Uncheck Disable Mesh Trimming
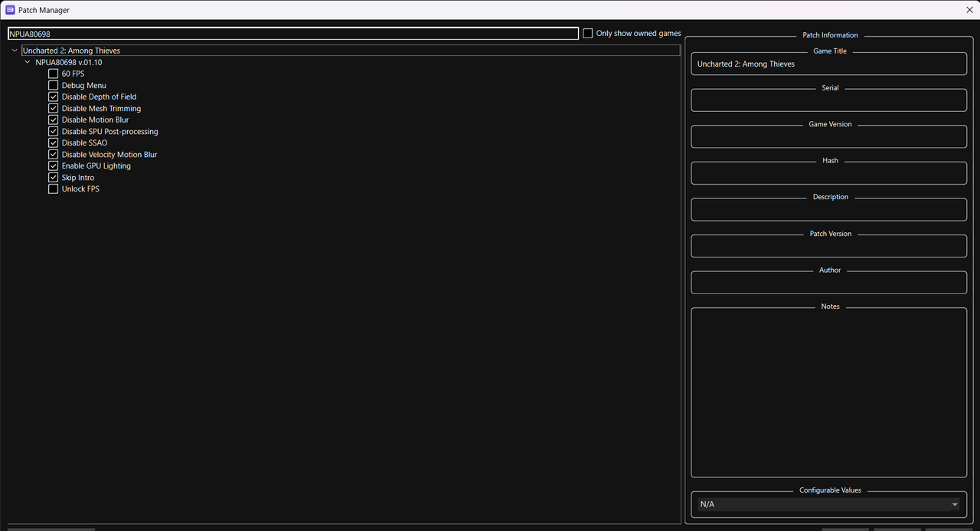980x531 pixels. click(54, 108)
